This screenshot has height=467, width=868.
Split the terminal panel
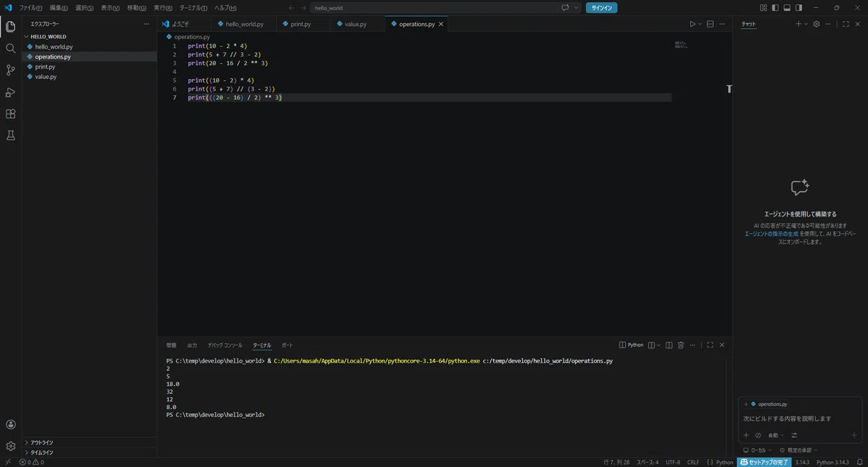click(669, 345)
